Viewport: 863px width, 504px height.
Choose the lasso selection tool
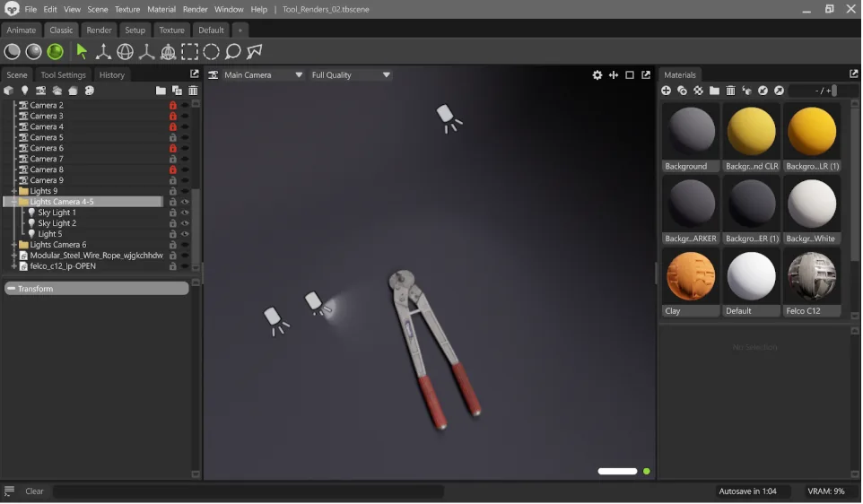tap(233, 52)
